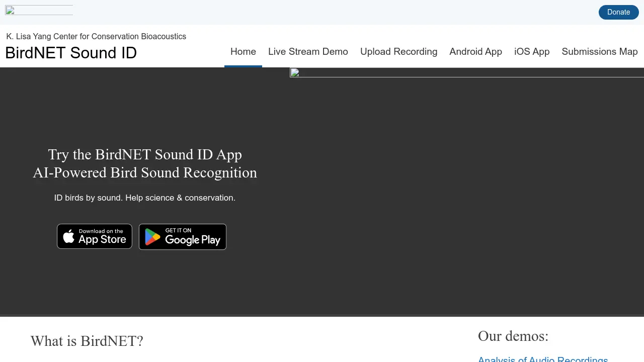Click the Our demos: heading
Image resolution: width=644 pixels, height=362 pixels.
point(513,336)
